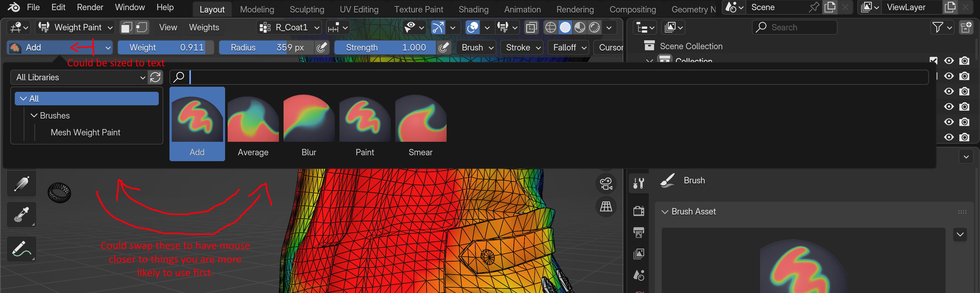This screenshot has width=980, height=293.
Task: Switch to the Sculpting workspace tab
Action: pos(307,9)
